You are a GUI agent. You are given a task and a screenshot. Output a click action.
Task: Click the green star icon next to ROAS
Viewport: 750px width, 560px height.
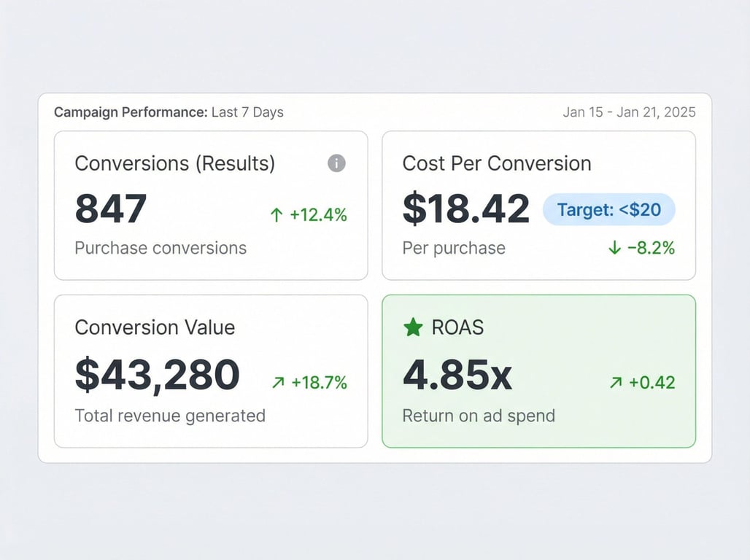pyautogui.click(x=413, y=327)
